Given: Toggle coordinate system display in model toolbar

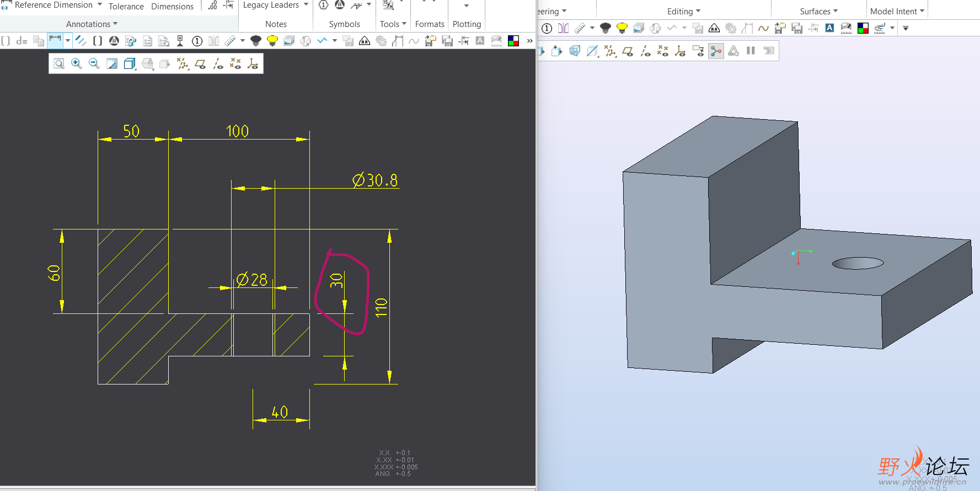Looking at the screenshot, I should 681,51.
